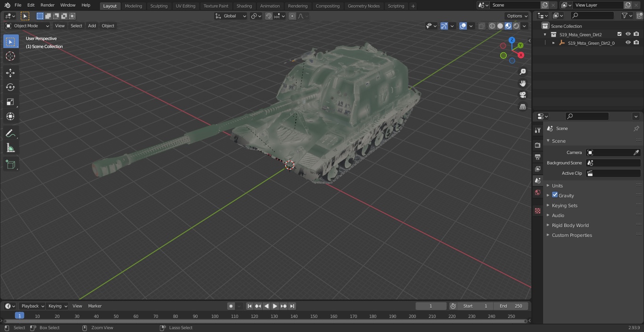Open the Render menu
Screen dimensions: 644x332
coord(47,5)
